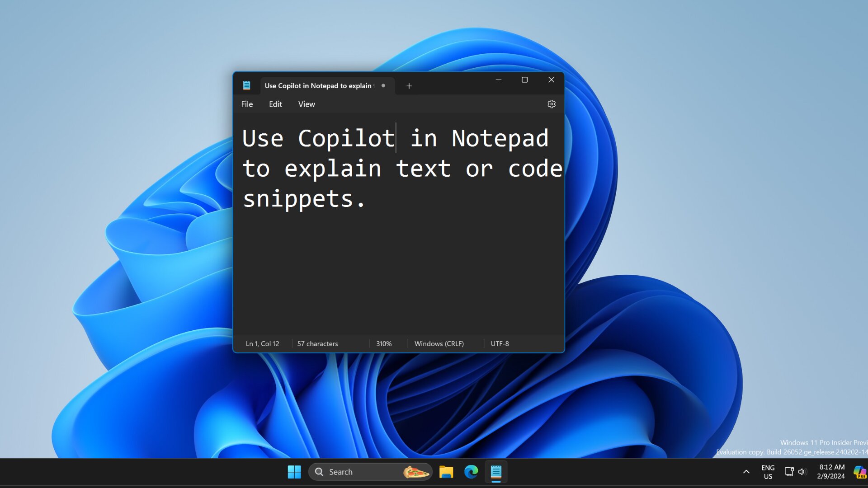Click the Notepad app icon in title bar

pos(246,85)
